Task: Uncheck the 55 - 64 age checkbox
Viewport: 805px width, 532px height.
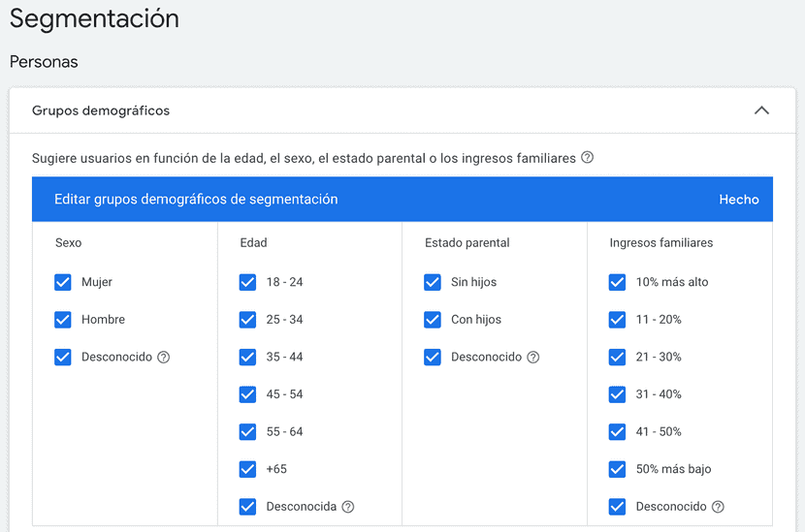Action: pos(248,431)
